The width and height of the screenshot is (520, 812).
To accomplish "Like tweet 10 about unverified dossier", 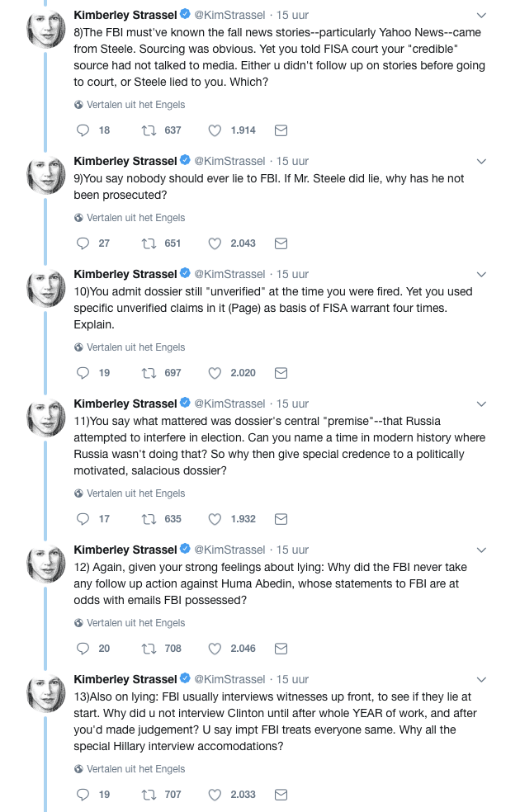I will 215,373.
